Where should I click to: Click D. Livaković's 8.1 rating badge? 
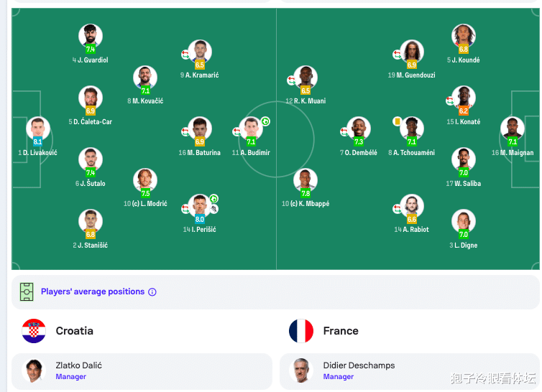pyautogui.click(x=37, y=142)
